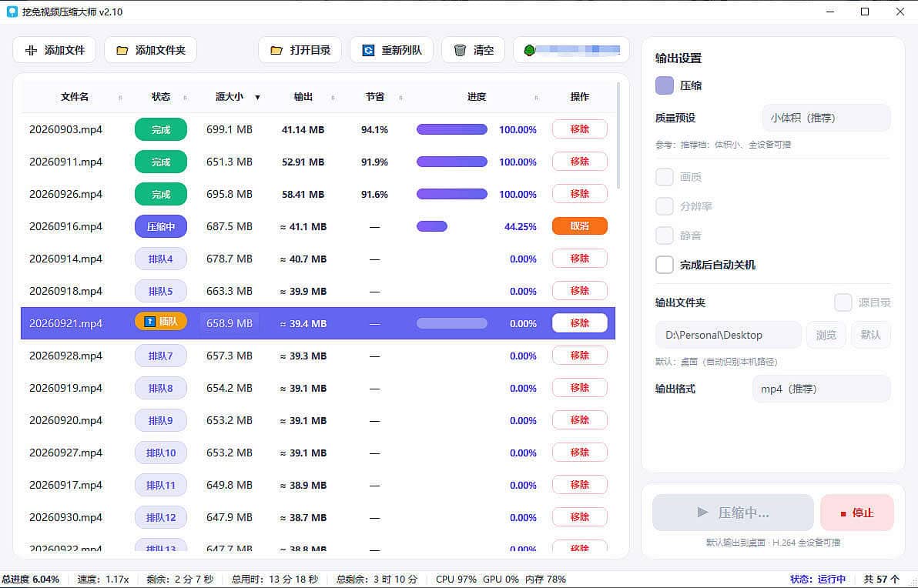The image size is (918, 588).
Task: Click the 添加文件夹 button
Action: point(150,50)
